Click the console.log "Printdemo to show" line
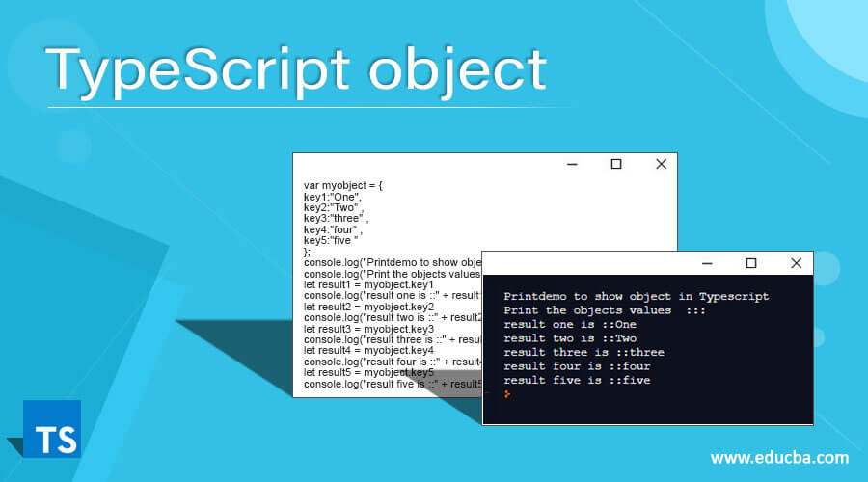The height and width of the screenshot is (482, 868). [393, 263]
